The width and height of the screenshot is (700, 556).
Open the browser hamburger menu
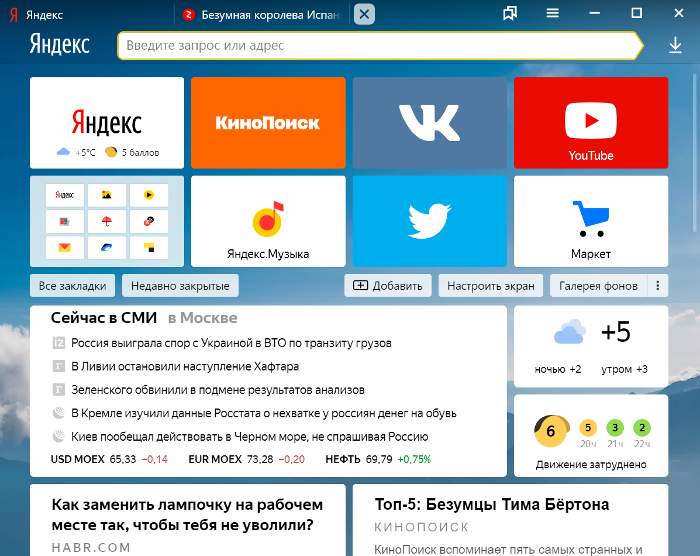(x=552, y=13)
